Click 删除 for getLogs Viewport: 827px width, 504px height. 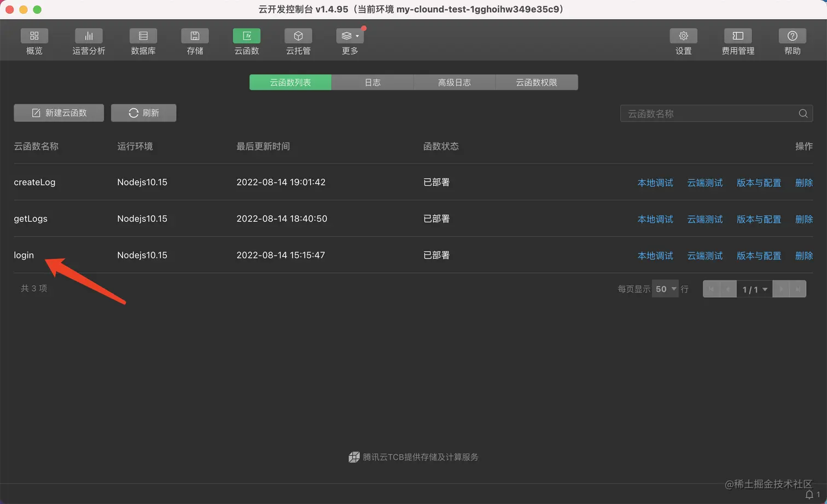pyautogui.click(x=804, y=219)
